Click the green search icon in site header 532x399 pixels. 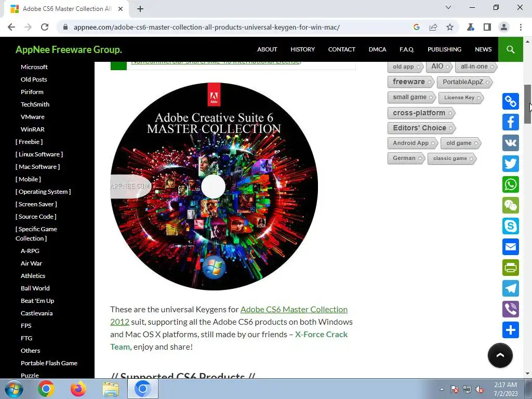pos(510,49)
